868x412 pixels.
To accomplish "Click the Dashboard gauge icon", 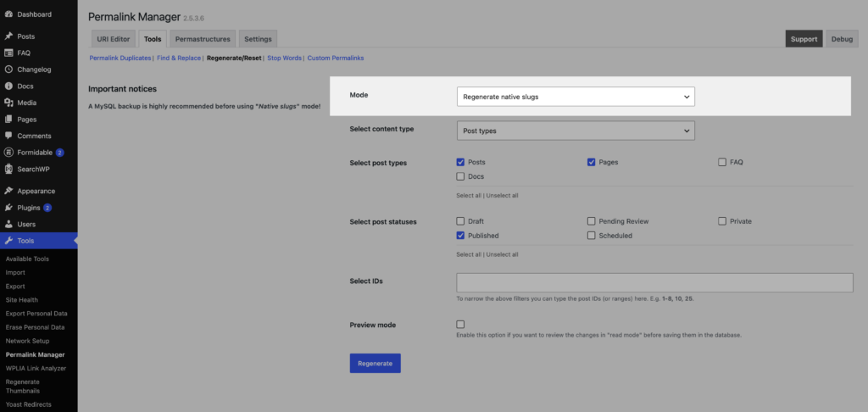I will pyautogui.click(x=8, y=14).
